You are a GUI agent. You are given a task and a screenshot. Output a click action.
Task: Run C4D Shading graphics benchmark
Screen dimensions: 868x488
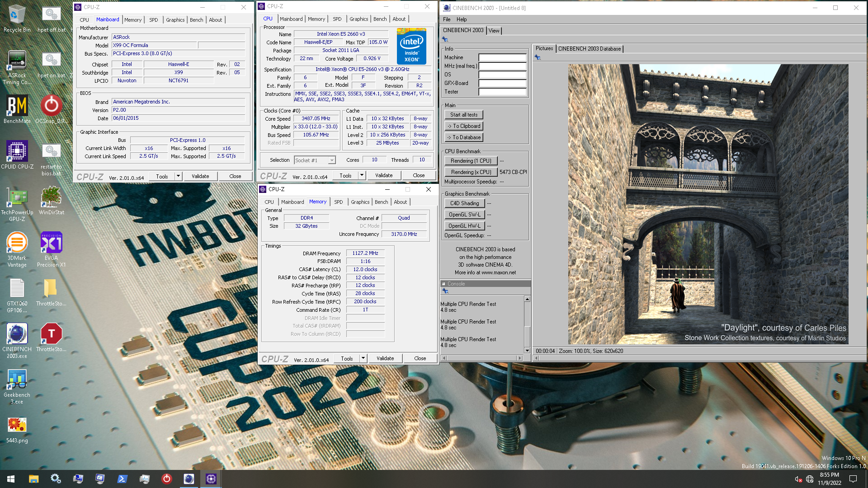(x=465, y=203)
